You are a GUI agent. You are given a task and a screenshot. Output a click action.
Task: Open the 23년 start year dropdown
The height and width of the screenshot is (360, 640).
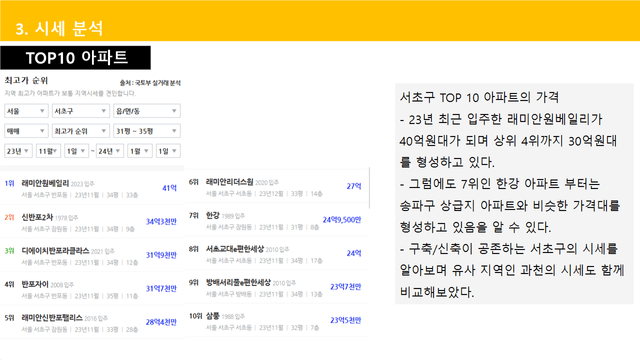pyautogui.click(x=18, y=151)
